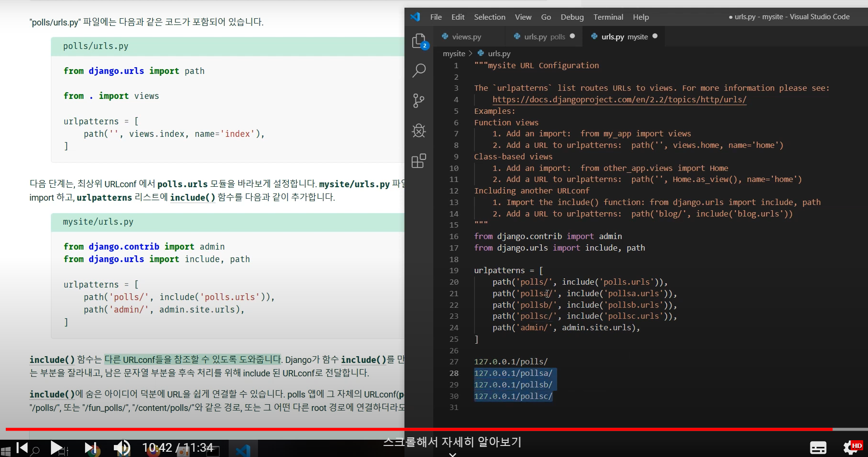The width and height of the screenshot is (868, 457).
Task: Open the Extensions view in VS Code
Action: [419, 161]
